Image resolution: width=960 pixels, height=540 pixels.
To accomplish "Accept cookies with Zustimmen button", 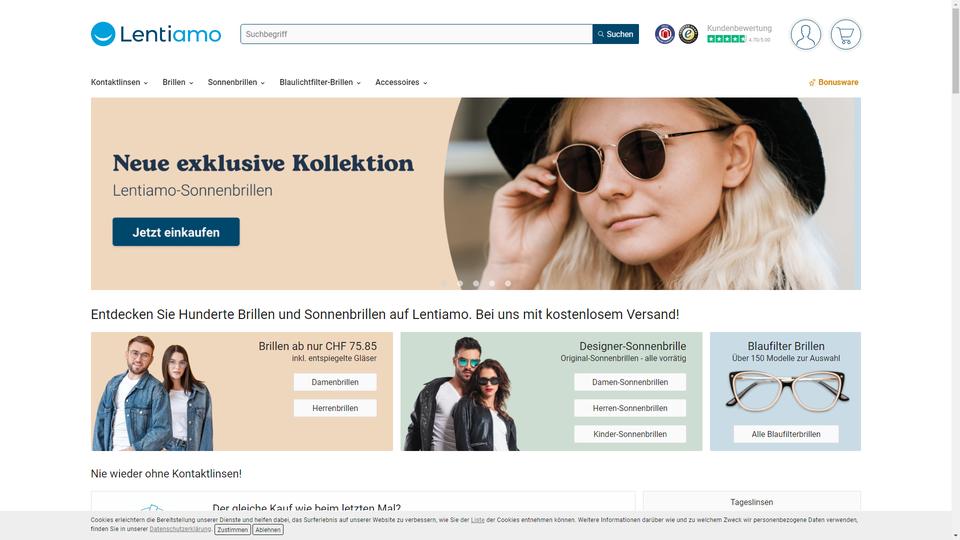I will [x=233, y=530].
